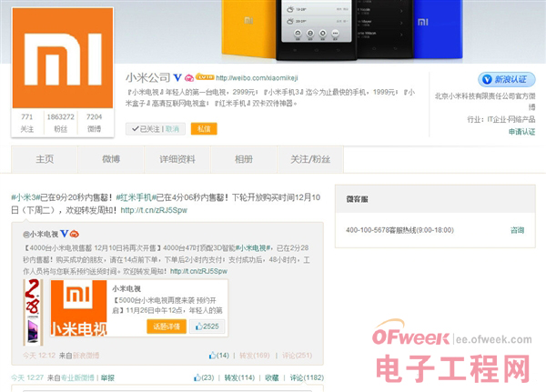Click the #小米3# hashtag
The image size is (546, 392).
pyautogui.click(x=25, y=197)
